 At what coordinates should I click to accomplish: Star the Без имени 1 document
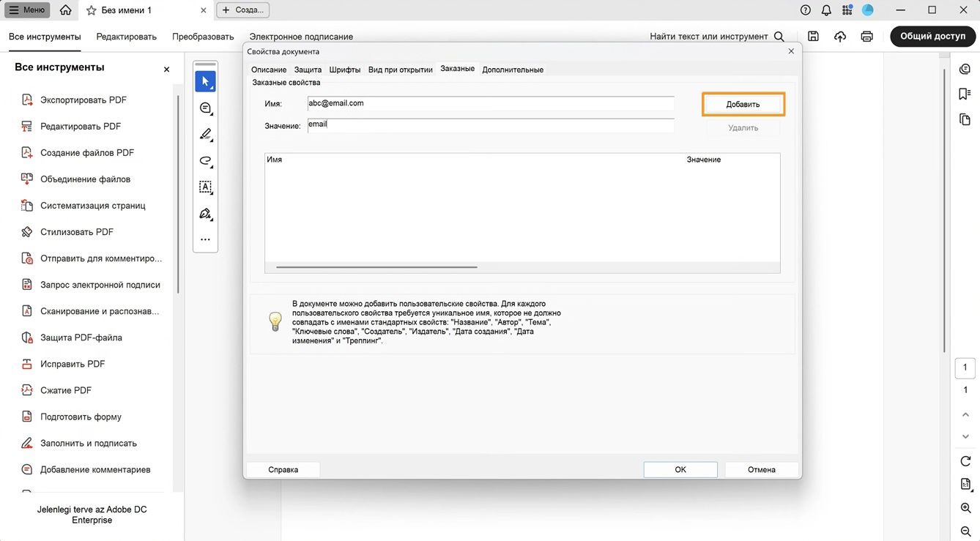[x=92, y=10]
